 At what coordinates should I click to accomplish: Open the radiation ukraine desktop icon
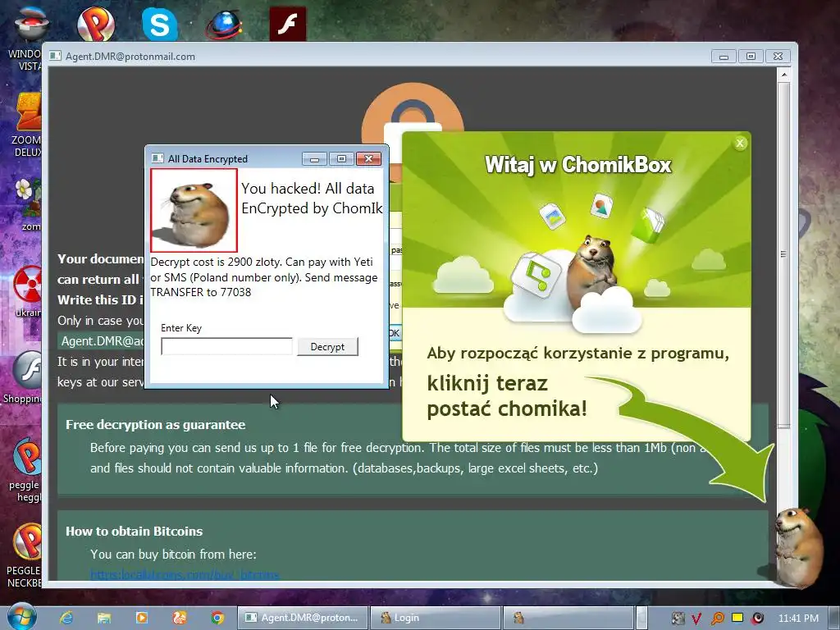pyautogui.click(x=27, y=290)
